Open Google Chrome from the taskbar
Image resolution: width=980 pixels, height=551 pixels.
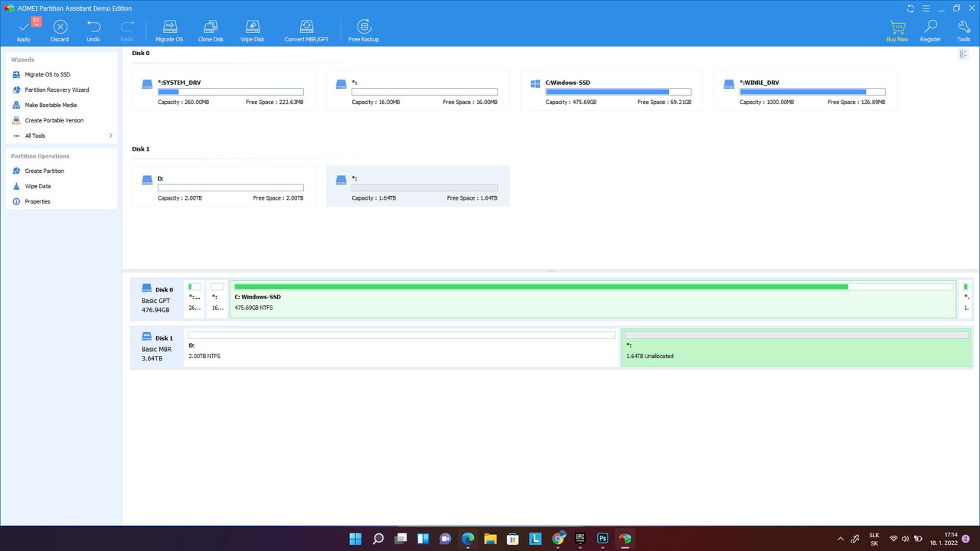click(558, 538)
